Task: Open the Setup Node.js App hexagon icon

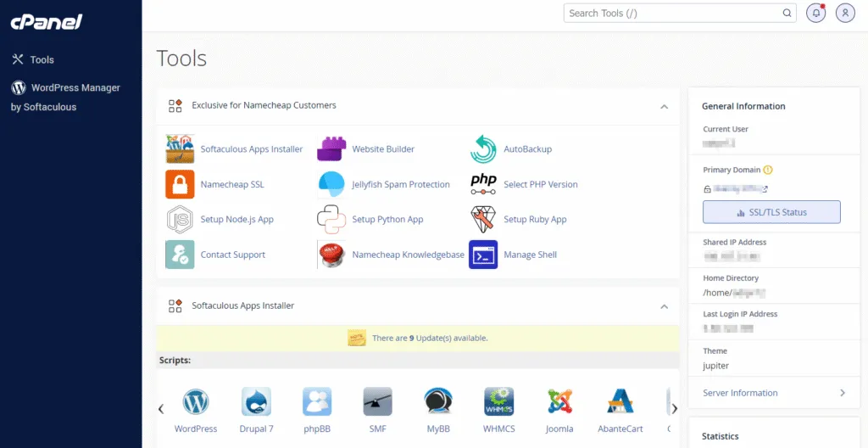Action: click(180, 219)
